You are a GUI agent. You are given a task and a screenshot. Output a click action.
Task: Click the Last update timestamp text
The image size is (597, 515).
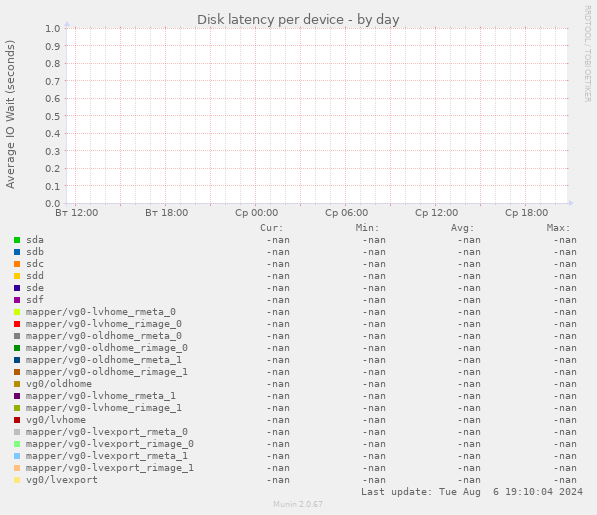coord(472,492)
